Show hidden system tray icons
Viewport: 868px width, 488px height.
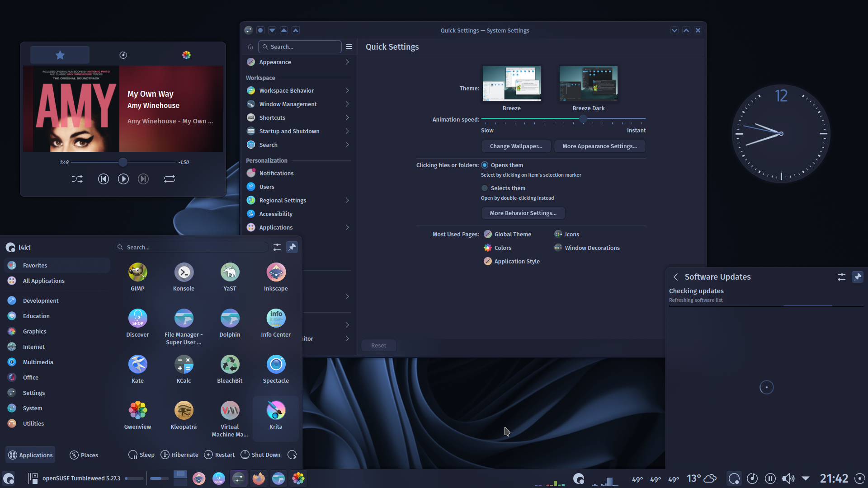click(806, 479)
